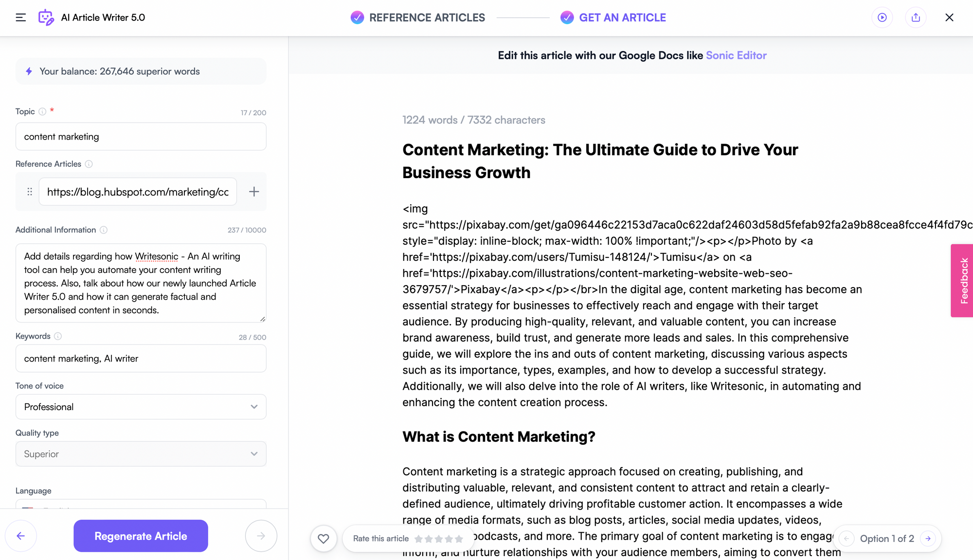The width and height of the screenshot is (973, 560).
Task: Rate the article with first star rating
Action: click(419, 539)
